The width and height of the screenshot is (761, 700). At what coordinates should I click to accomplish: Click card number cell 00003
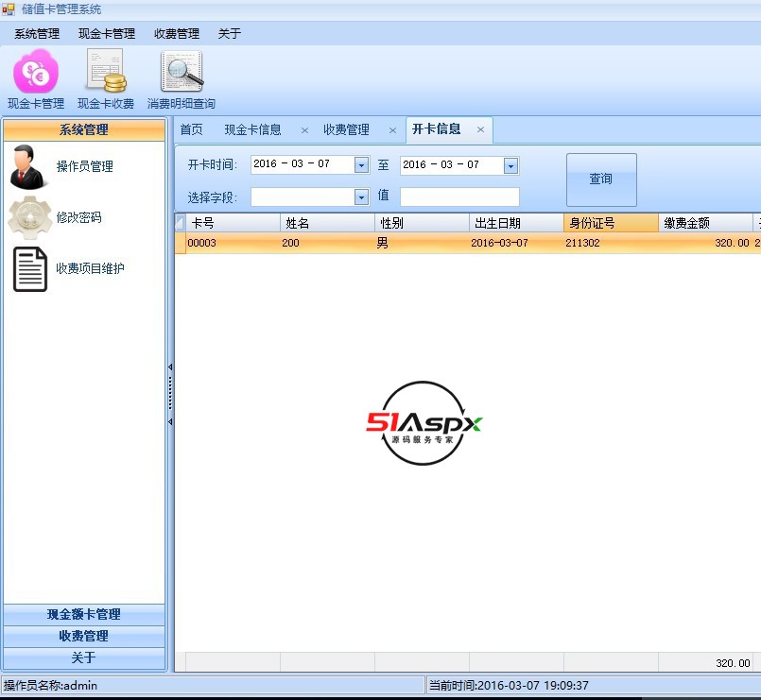click(233, 243)
